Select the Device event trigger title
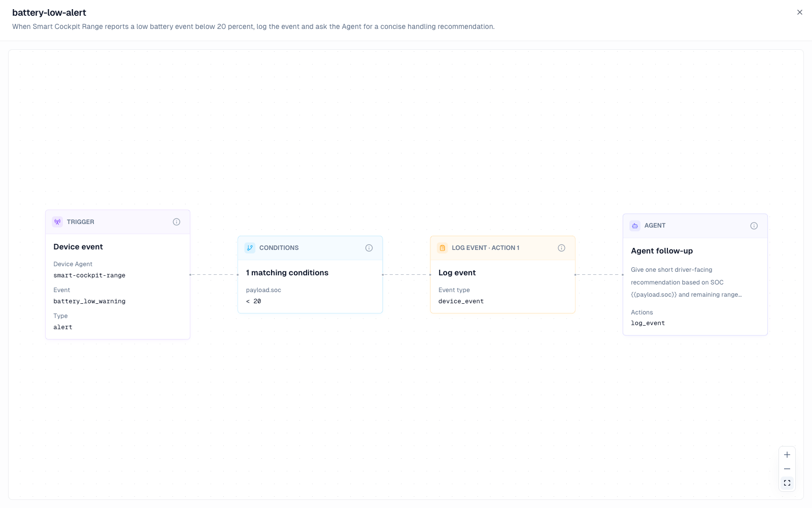The width and height of the screenshot is (812, 508). [x=78, y=247]
